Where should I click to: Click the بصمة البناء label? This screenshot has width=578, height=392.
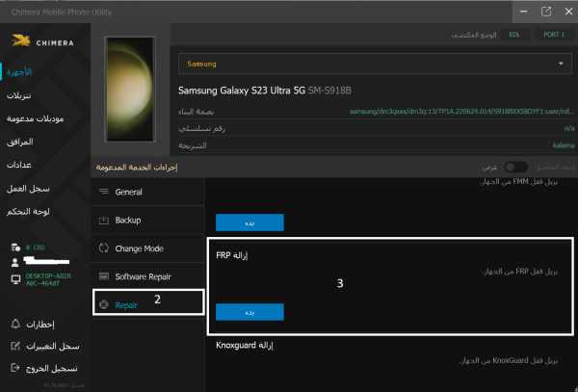coord(197,112)
